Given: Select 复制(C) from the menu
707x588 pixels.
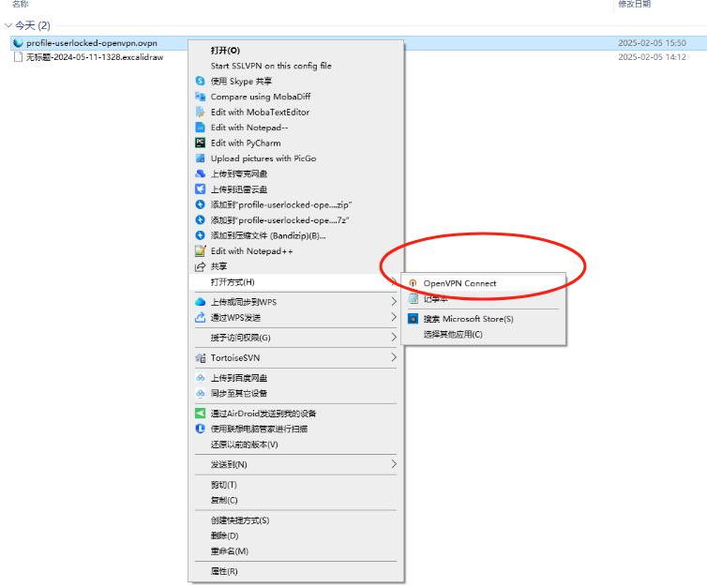Looking at the screenshot, I should (x=295, y=500).
